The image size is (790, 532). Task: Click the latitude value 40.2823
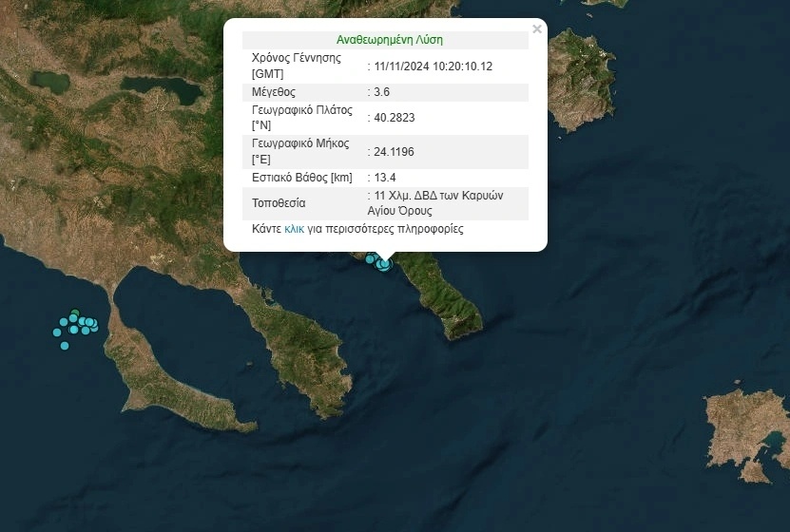coord(394,118)
